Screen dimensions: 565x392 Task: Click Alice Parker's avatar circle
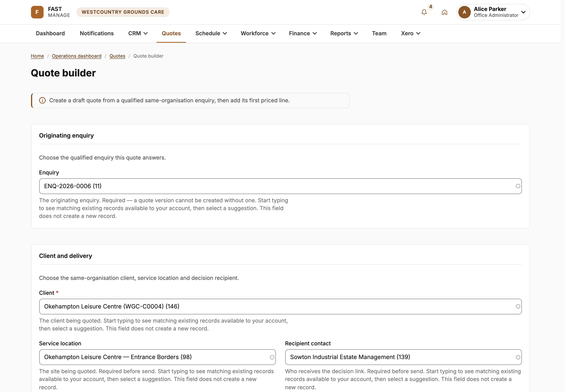pyautogui.click(x=464, y=12)
